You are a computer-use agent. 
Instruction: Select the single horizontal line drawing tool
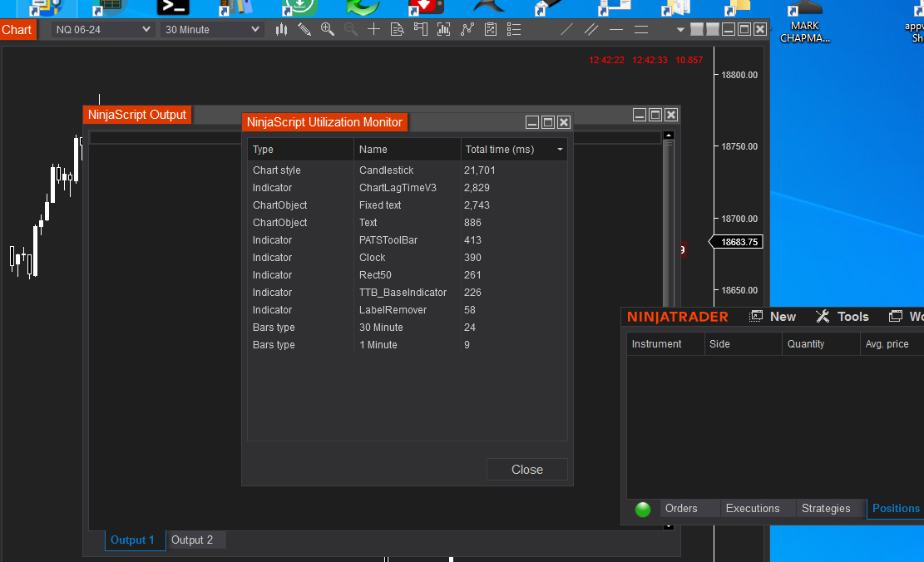click(x=615, y=29)
